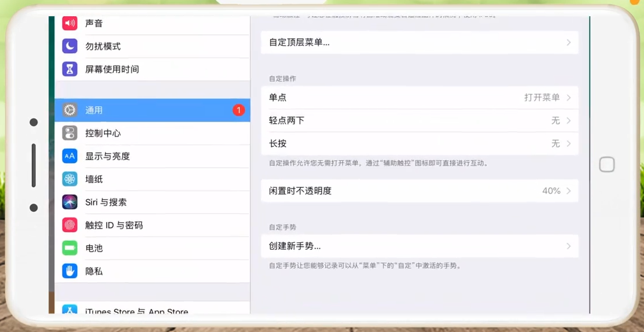Open Siri 与搜索 settings
Image resolution: width=644 pixels, height=332 pixels.
point(152,202)
